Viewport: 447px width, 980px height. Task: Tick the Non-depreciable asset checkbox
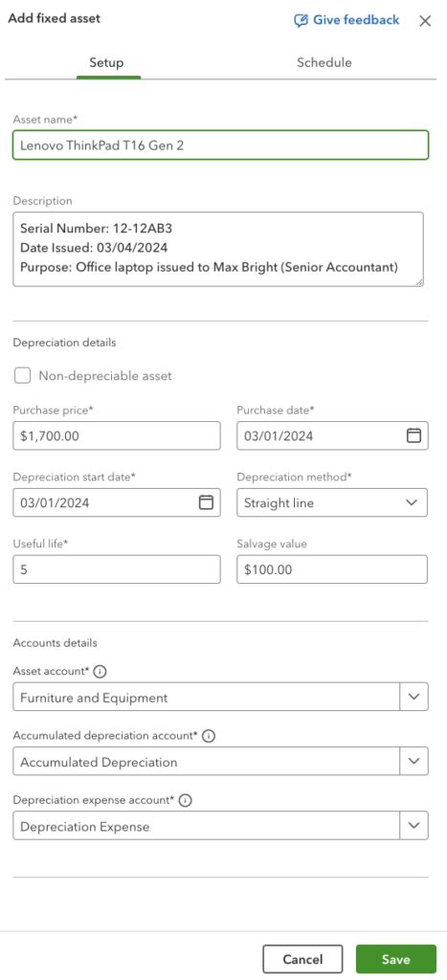point(23,375)
